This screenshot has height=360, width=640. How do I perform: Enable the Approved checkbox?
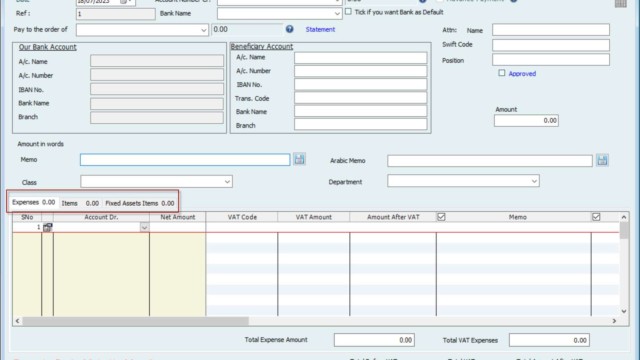click(x=502, y=73)
